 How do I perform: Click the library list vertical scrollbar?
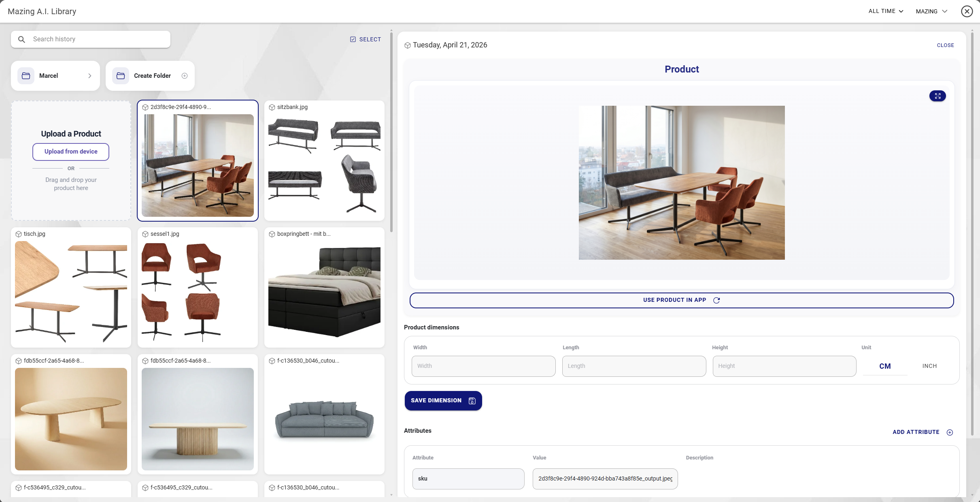[x=391, y=132]
